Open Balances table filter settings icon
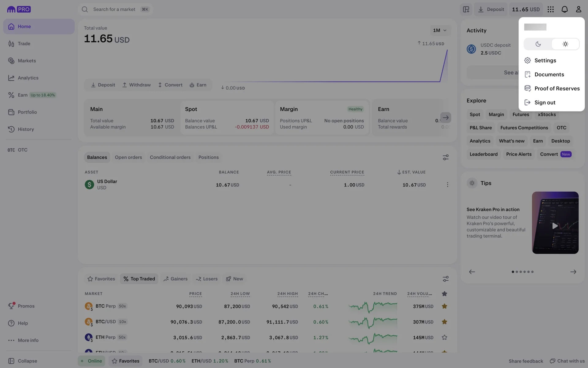Image resolution: width=588 pixels, height=368 pixels. [446, 157]
